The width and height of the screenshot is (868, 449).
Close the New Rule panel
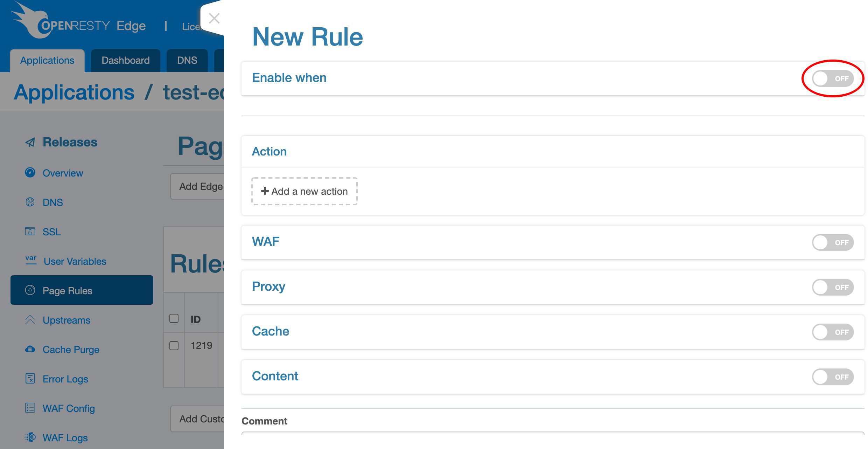(x=214, y=18)
